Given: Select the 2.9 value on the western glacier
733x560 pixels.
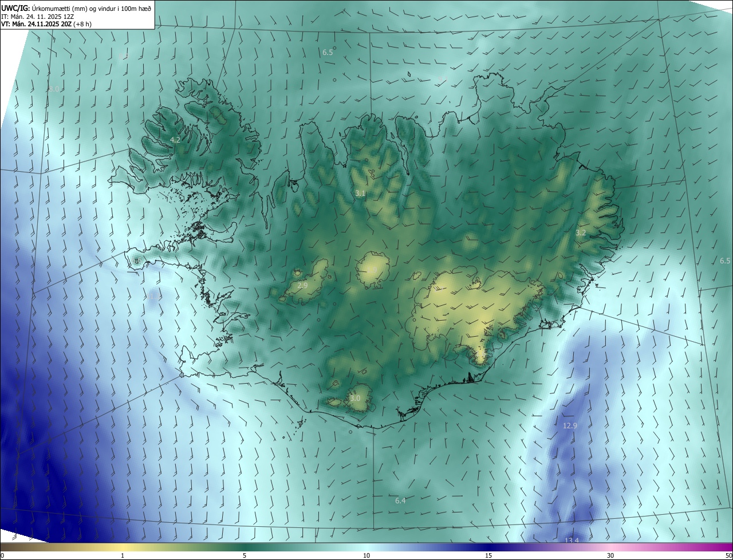Looking at the screenshot, I should (303, 285).
